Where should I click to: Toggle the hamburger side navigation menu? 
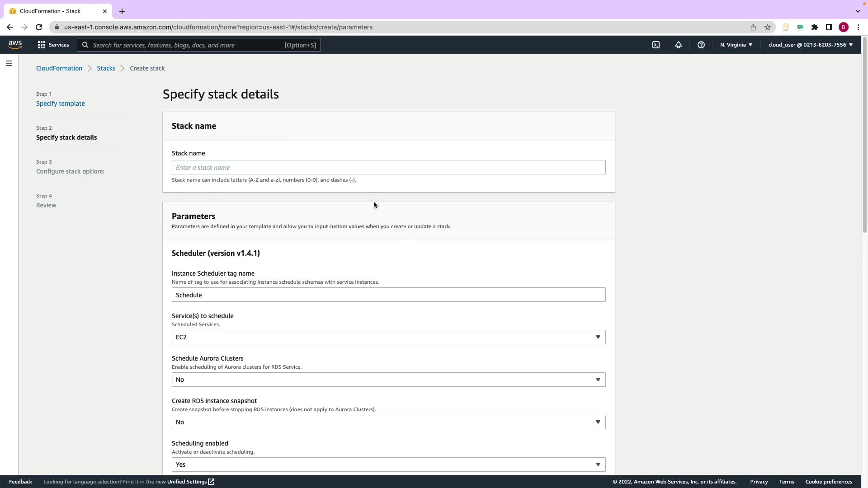tap(9, 63)
